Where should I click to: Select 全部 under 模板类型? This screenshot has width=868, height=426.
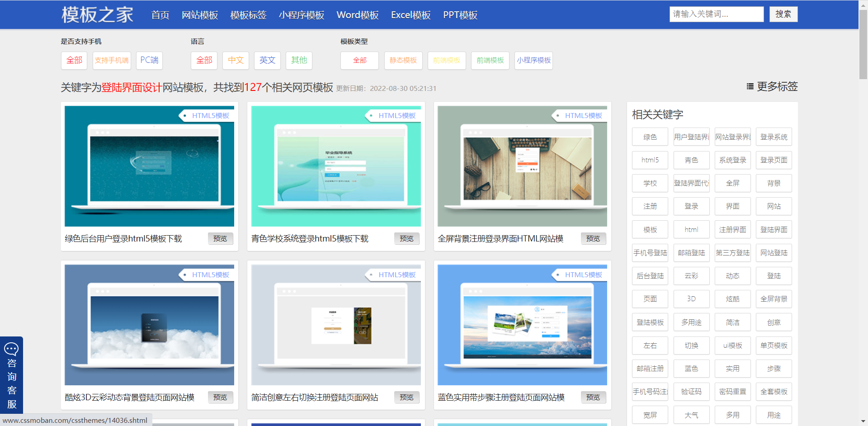pyautogui.click(x=359, y=60)
